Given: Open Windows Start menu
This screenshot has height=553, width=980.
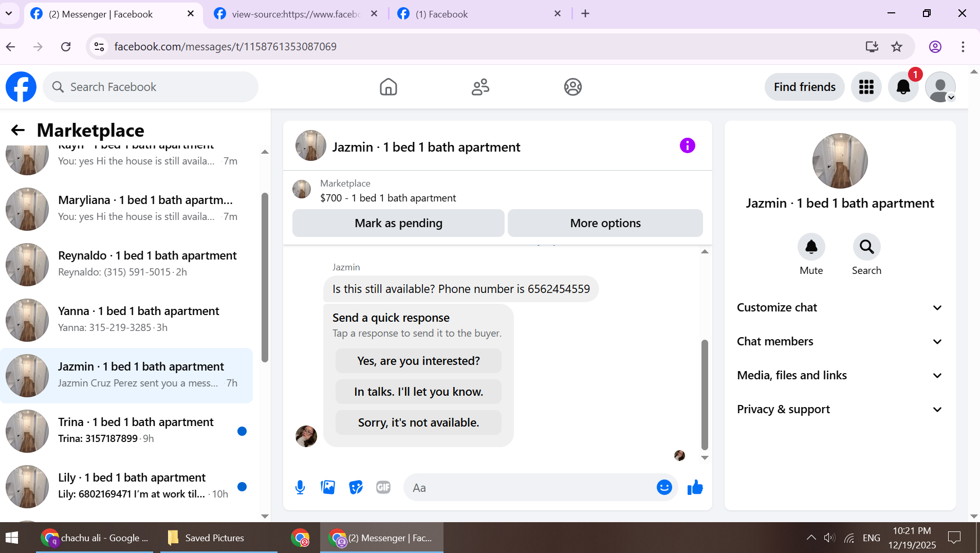Looking at the screenshot, I should (x=12, y=538).
